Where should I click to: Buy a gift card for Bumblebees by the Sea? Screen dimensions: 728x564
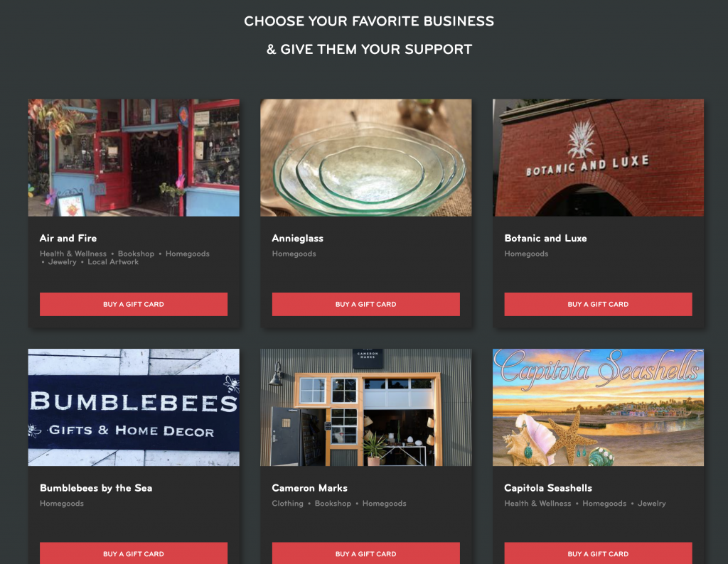click(x=134, y=553)
